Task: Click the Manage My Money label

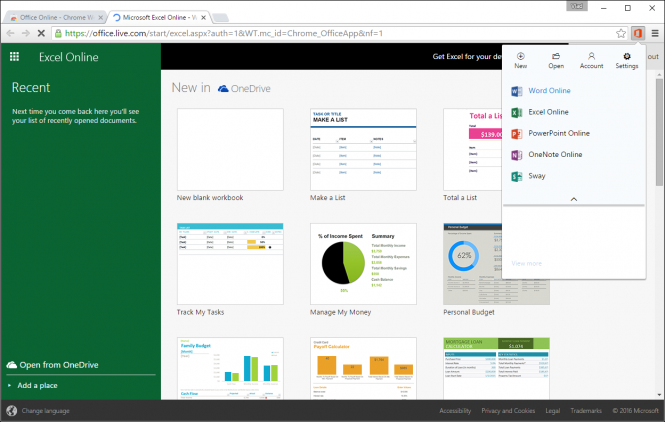Action: point(341,312)
